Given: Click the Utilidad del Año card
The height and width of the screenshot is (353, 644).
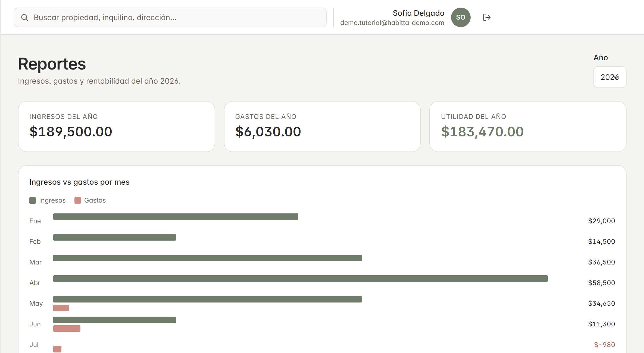Looking at the screenshot, I should tap(528, 127).
